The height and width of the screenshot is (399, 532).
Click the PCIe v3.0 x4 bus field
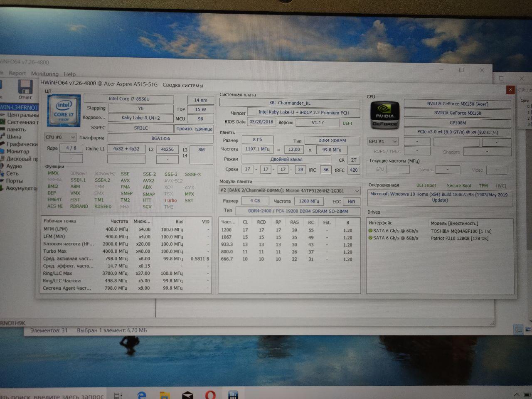click(x=457, y=132)
